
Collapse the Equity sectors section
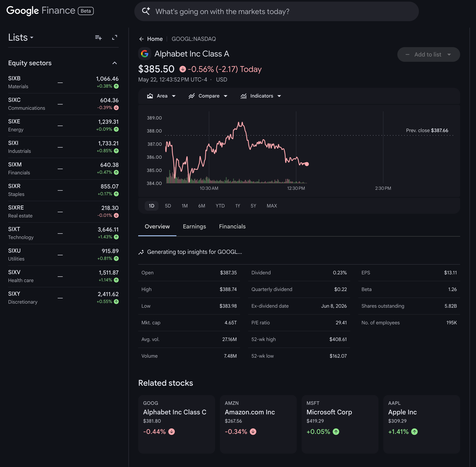pos(115,63)
